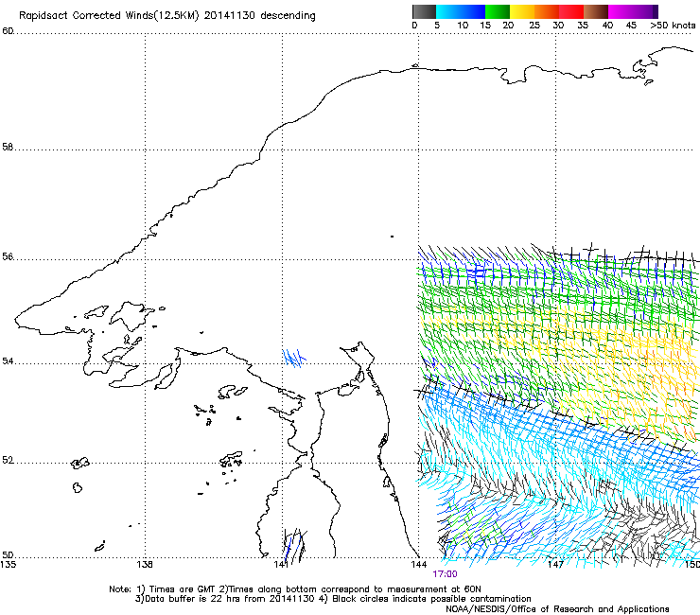
Task: Click the magenta 40–45 knots legend swatch
Action: tap(621, 11)
